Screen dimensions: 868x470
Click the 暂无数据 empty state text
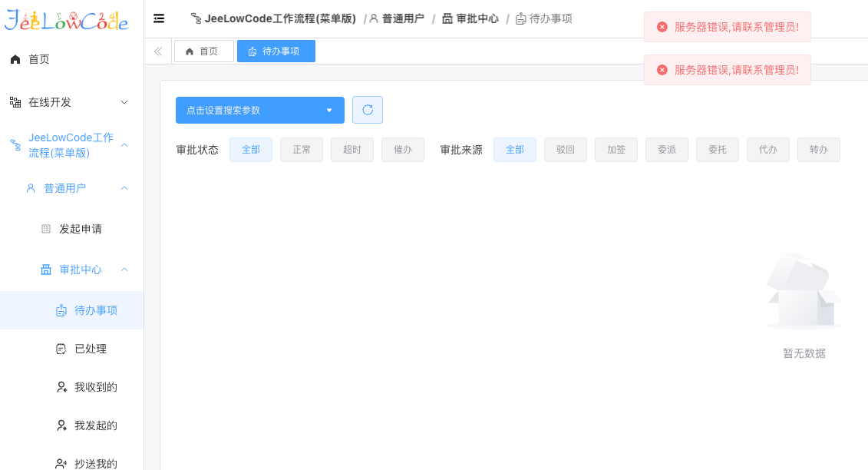[x=804, y=353]
